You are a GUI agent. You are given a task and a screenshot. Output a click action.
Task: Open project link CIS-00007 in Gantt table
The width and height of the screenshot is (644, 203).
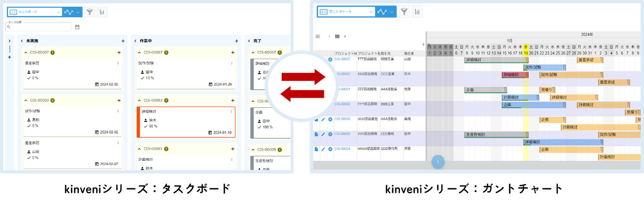(342, 60)
